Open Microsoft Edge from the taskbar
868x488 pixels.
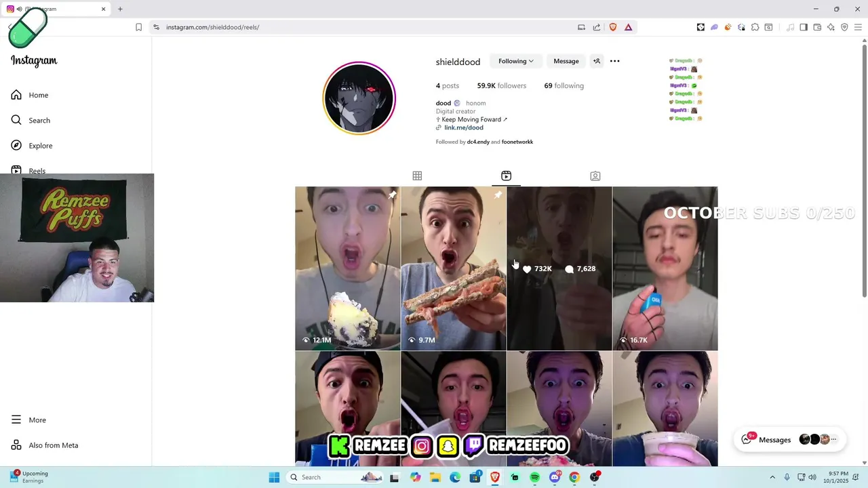pyautogui.click(x=455, y=477)
